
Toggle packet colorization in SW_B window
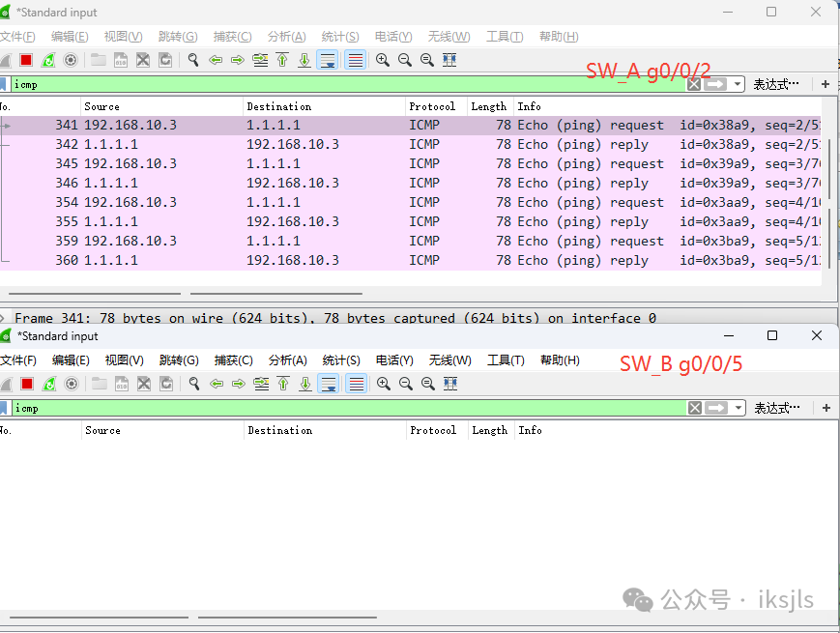pos(356,384)
